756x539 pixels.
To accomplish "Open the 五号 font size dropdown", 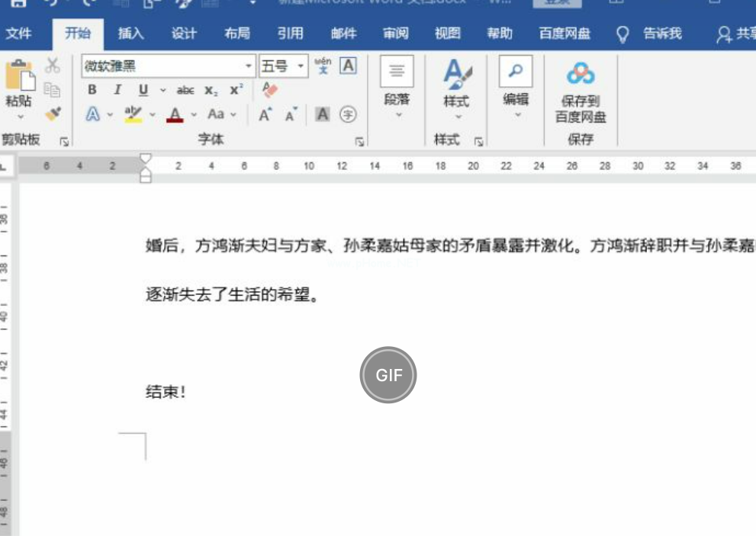I will tap(301, 66).
